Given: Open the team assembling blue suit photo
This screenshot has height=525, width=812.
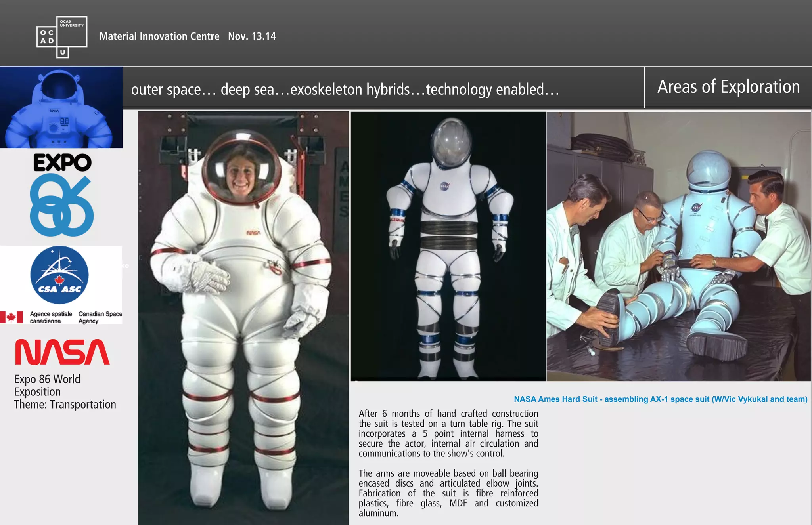Looking at the screenshot, I should click(x=678, y=246).
